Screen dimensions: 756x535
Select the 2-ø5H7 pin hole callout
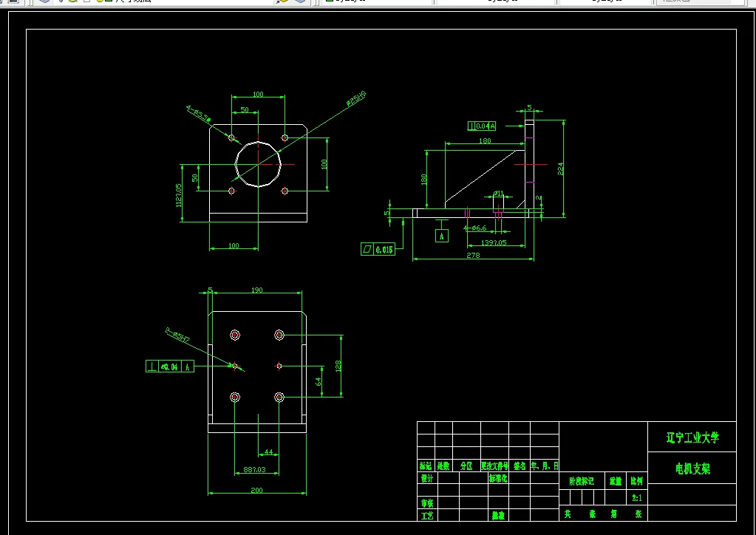click(x=177, y=335)
